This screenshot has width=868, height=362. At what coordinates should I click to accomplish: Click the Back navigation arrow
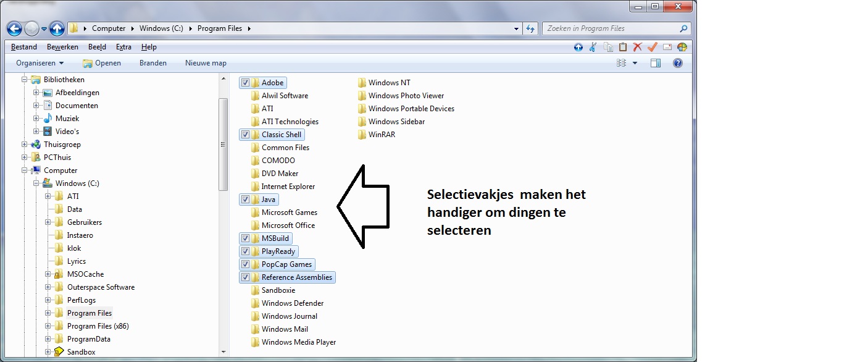pyautogui.click(x=14, y=28)
